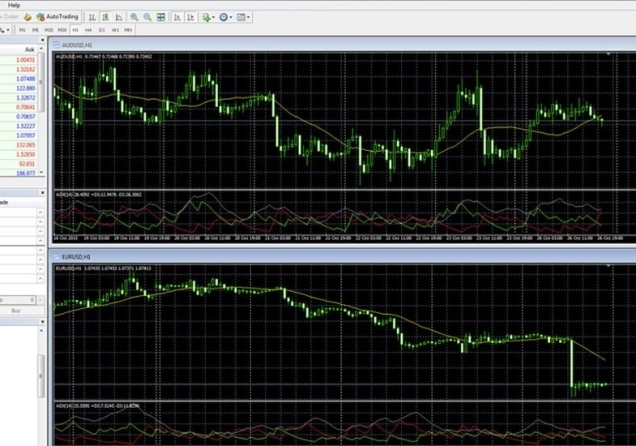The width and height of the screenshot is (636, 446).
Task: Select the ask price 1.52850
Action: [26, 154]
